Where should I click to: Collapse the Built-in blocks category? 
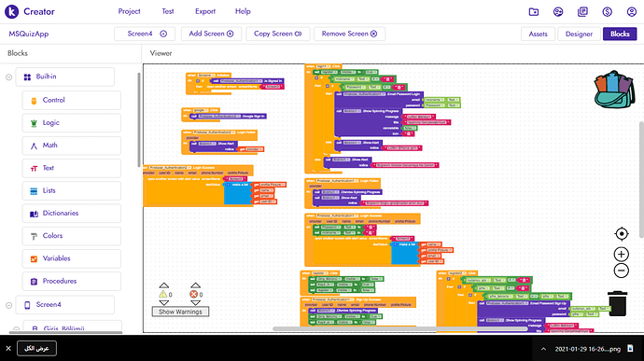click(x=8, y=77)
